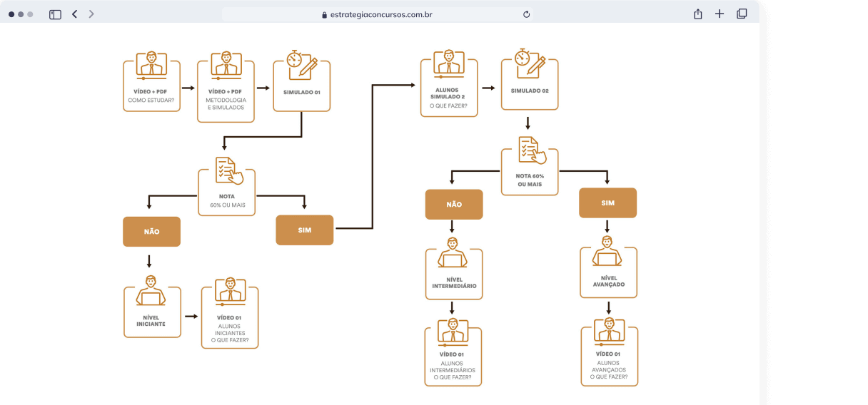Click the SIM button above Nível Avançado

click(607, 203)
